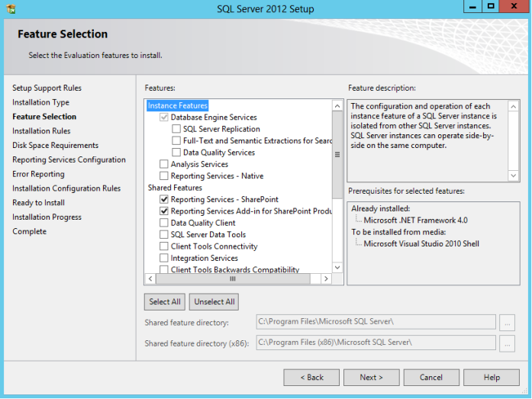Select Reporting Services Configuration step
532x399 pixels.
pos(69,159)
